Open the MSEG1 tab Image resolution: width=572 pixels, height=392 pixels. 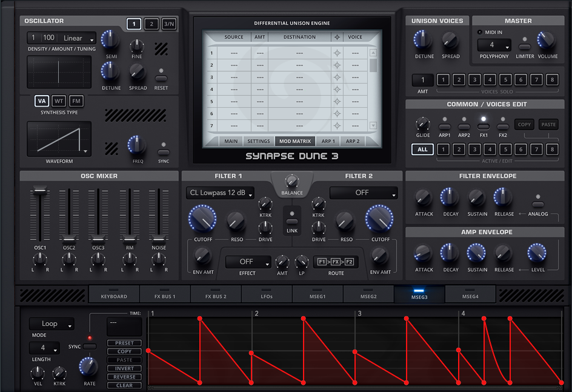tap(318, 294)
